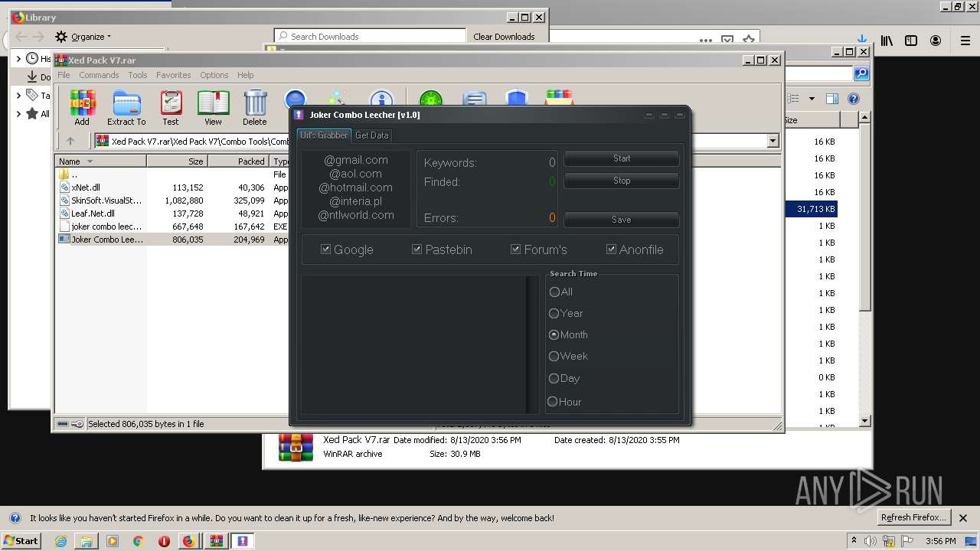Expand the History tree item in Library
Image resolution: width=980 pixels, height=551 pixels.
pyautogui.click(x=19, y=59)
